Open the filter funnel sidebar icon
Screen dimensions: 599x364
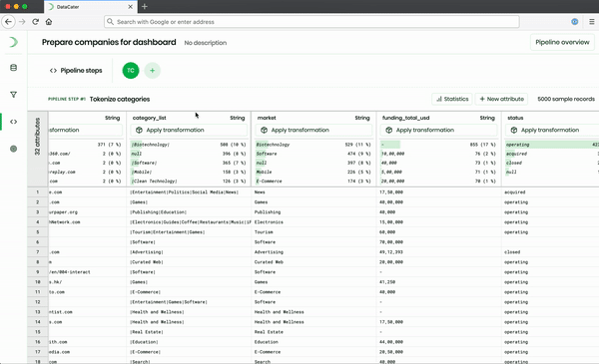tap(13, 95)
